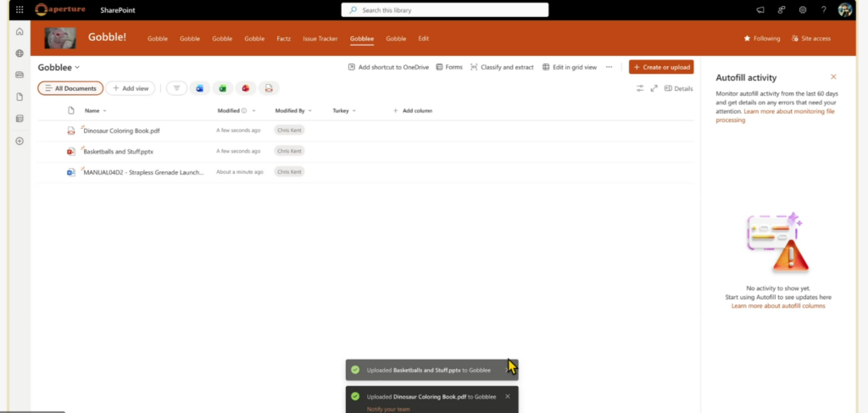Open the Turkey column header menu
Image resolution: width=868 pixels, height=413 pixels.
click(x=344, y=110)
